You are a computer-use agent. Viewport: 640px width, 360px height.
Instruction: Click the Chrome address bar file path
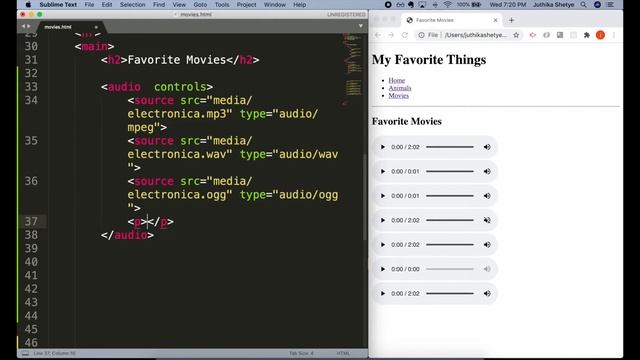point(476,35)
